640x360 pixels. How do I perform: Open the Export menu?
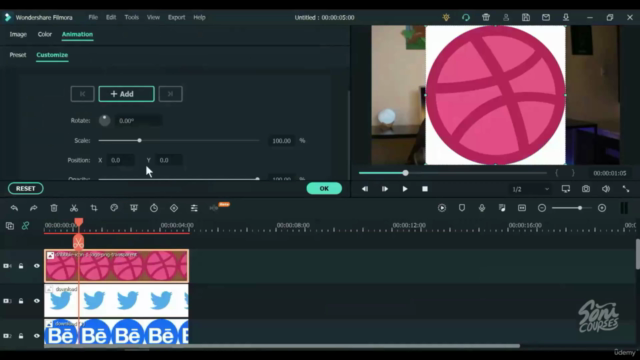(176, 18)
